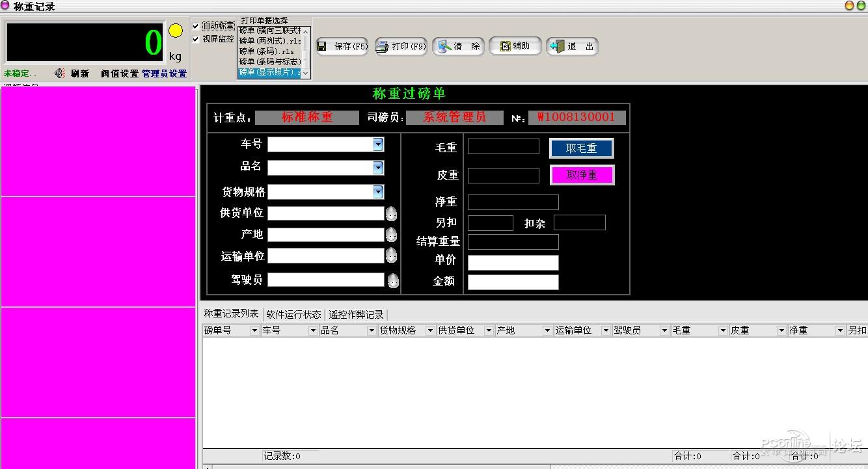Screen dimensions: 868x469
Task: Select 磅单(横向三联式) print template
Action: click(x=269, y=31)
